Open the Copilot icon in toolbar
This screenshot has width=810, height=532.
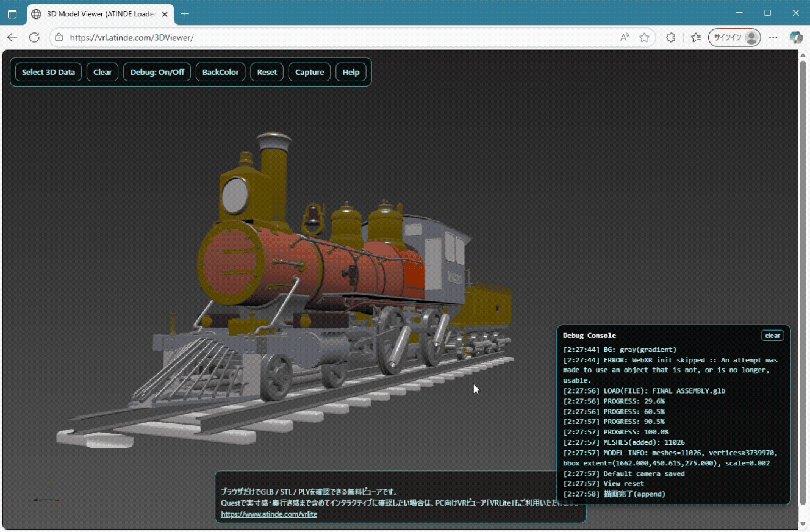tap(796, 37)
